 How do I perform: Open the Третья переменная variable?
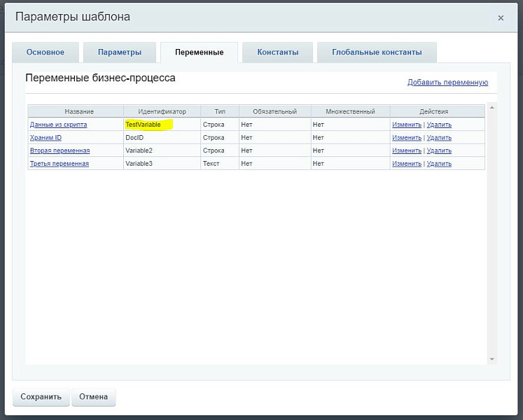pos(60,164)
